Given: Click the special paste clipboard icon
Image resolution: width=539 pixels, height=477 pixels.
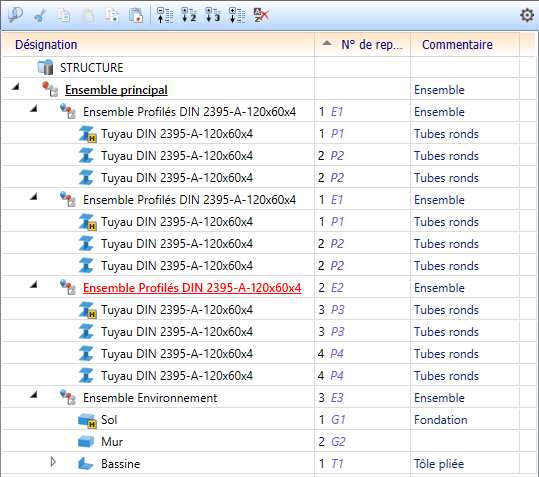Looking at the screenshot, I should pos(136,15).
